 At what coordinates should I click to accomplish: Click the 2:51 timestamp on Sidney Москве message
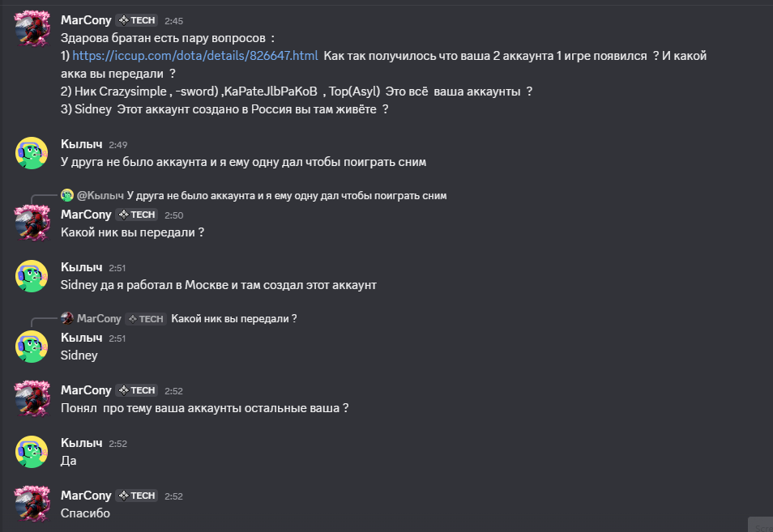click(x=117, y=268)
